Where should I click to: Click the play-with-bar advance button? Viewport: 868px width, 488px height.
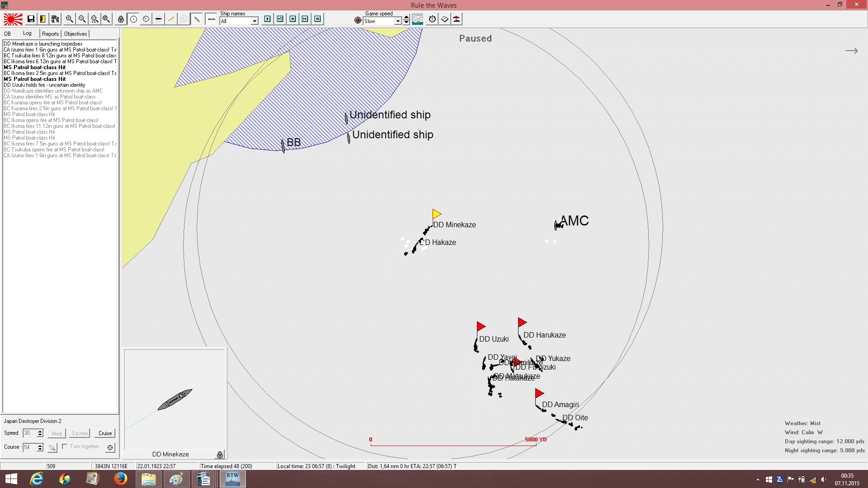pos(293,19)
